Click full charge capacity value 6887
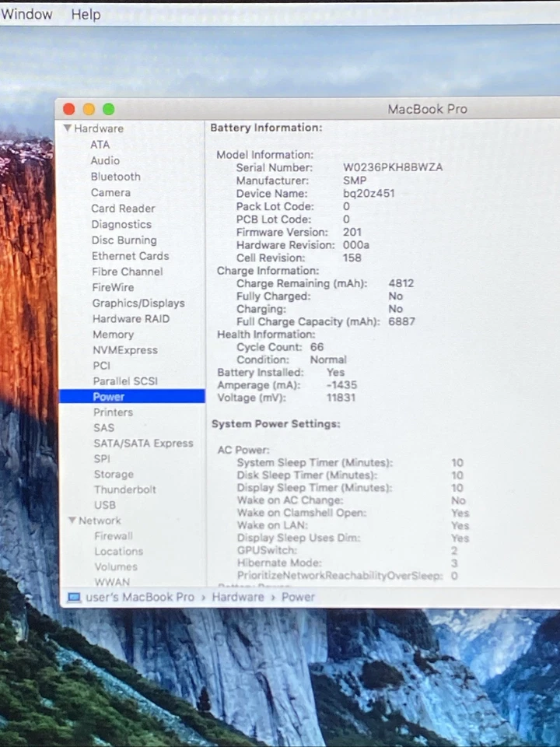Viewport: 560px width, 747px height. tap(401, 321)
